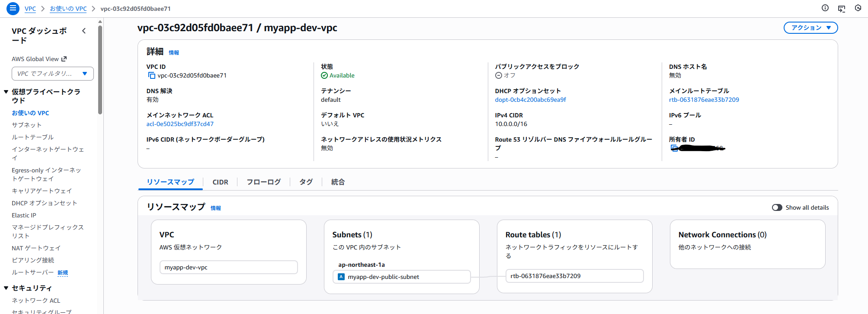Go to ピアリング接続 in sidebar
The height and width of the screenshot is (314, 868).
[x=33, y=260]
